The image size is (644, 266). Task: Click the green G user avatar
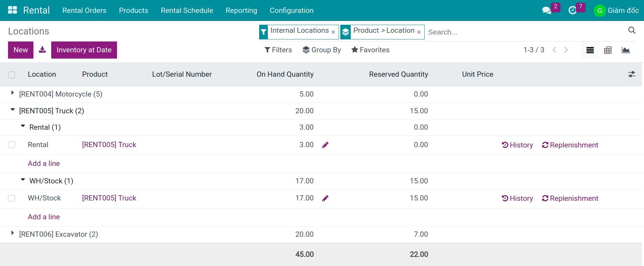pos(600,10)
